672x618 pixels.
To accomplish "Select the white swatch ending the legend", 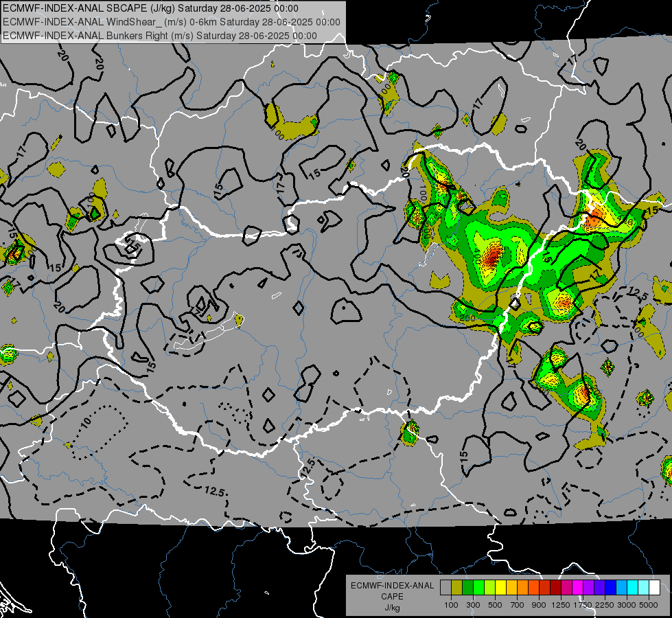I will pos(655,588).
